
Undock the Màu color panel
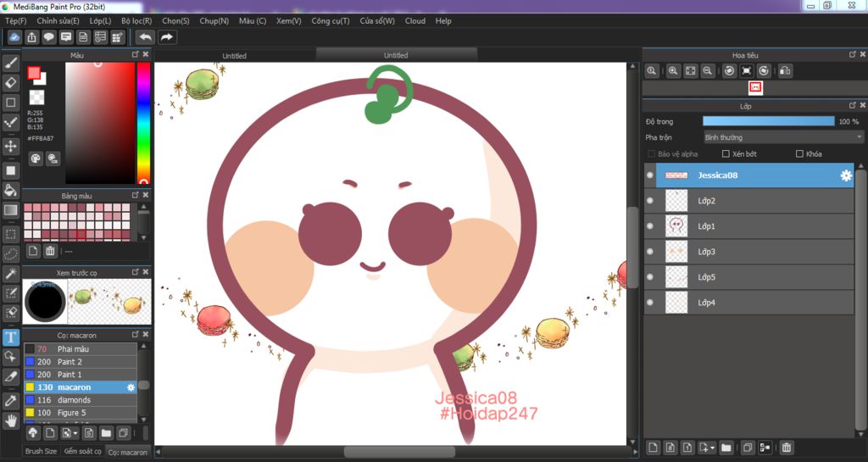[135, 54]
